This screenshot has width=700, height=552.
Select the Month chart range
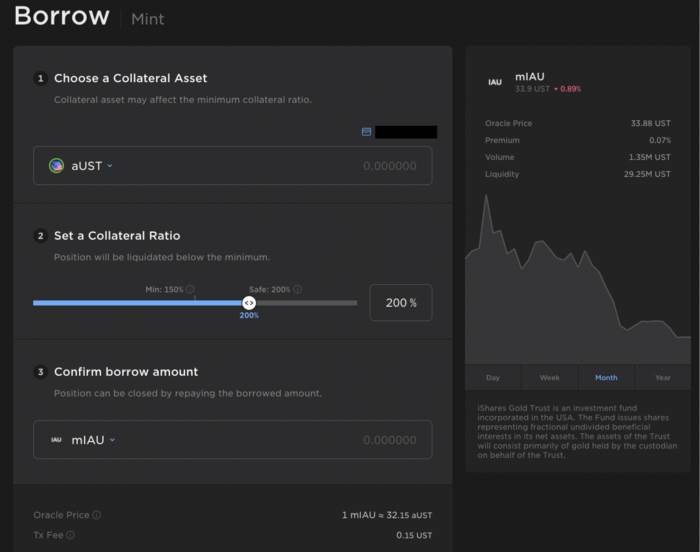coord(606,378)
